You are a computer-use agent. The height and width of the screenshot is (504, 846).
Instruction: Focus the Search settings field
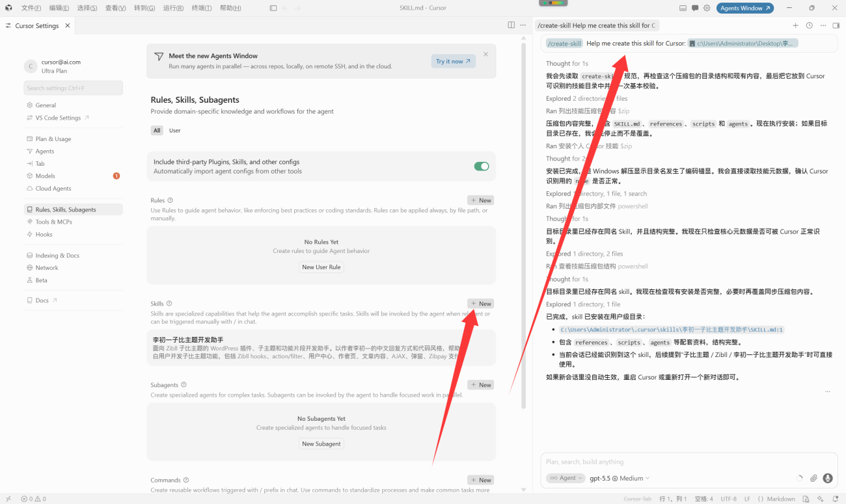click(x=74, y=88)
